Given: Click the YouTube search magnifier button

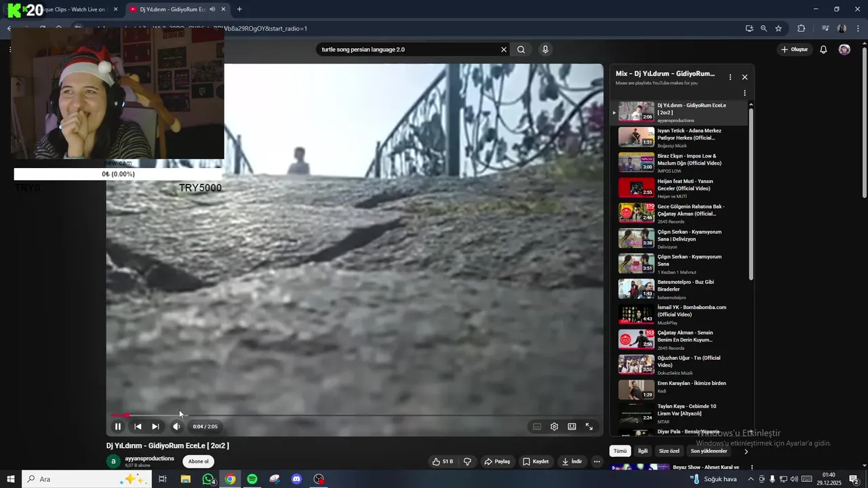Looking at the screenshot, I should click(521, 49).
